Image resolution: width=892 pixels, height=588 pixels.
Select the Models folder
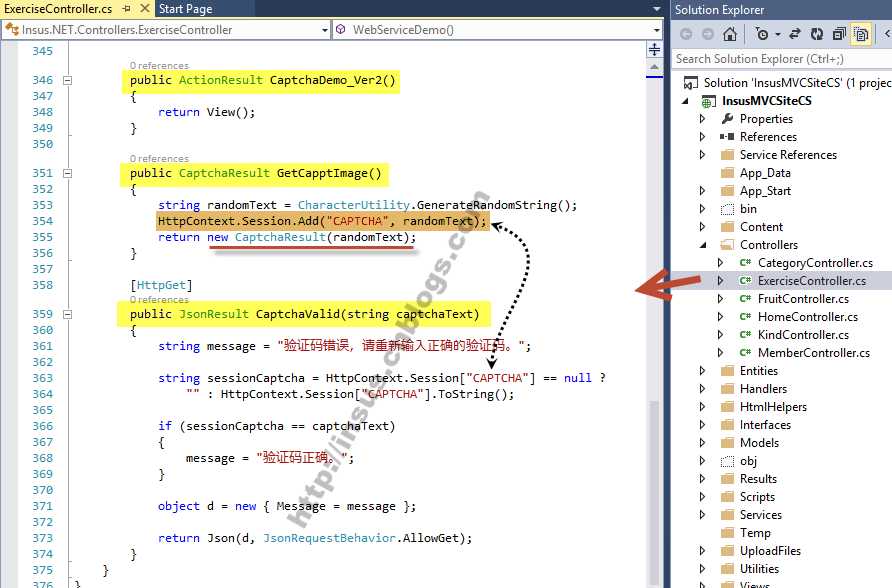tap(759, 443)
